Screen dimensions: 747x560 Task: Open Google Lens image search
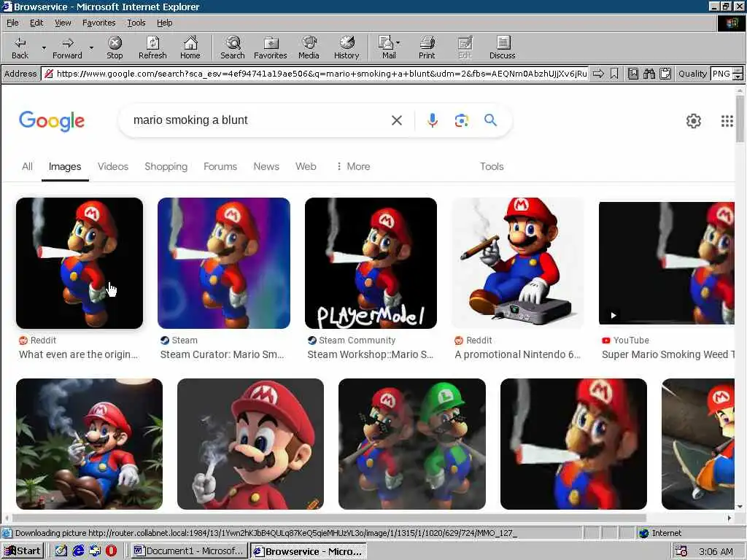click(461, 120)
